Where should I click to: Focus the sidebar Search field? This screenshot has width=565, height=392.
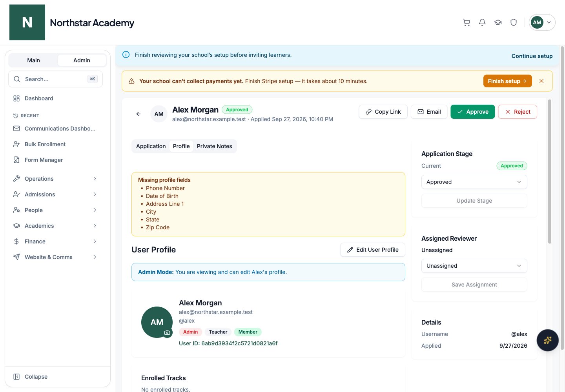coord(55,79)
